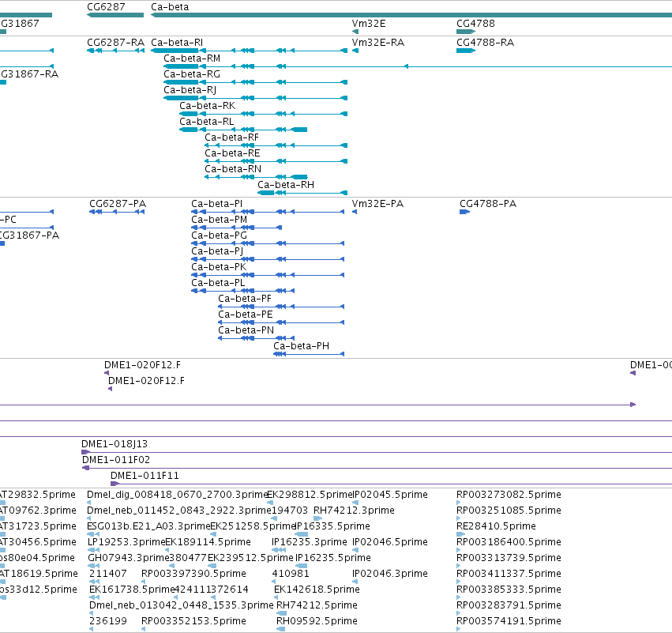Click the CG6287 gene bar glyph
672x633 pixels.
(x=115, y=15)
